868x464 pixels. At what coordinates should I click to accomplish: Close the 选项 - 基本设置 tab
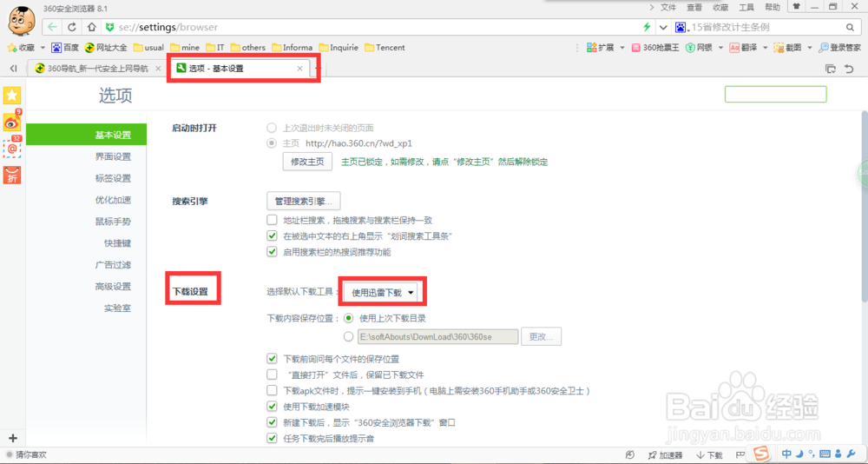coord(300,69)
